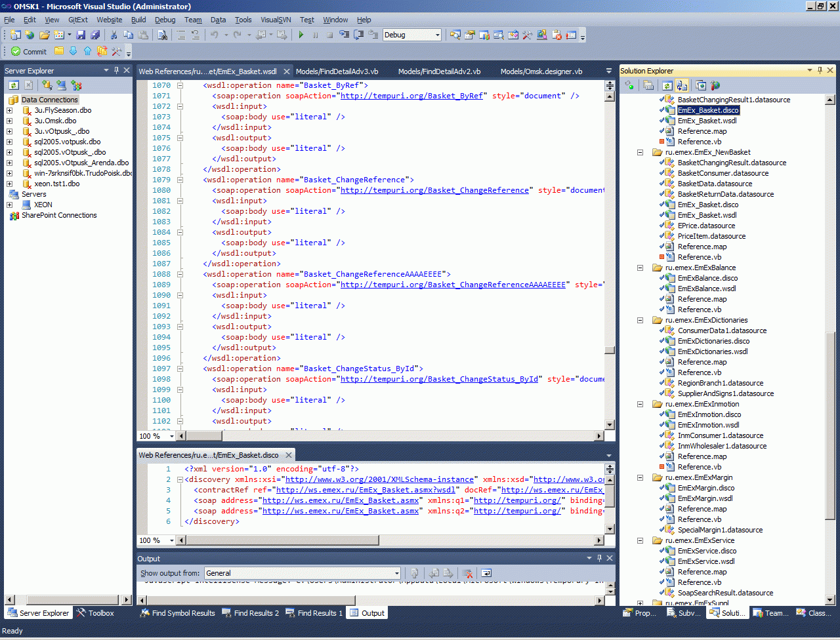Switch to Models/Omsk.designer.vb tab
This screenshot has height=640, width=840.
[x=541, y=71]
